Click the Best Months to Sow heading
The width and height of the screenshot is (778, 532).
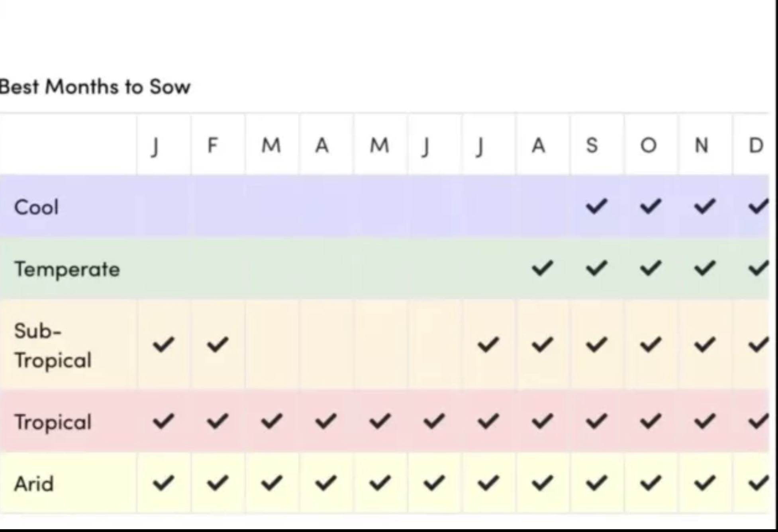[x=95, y=87]
